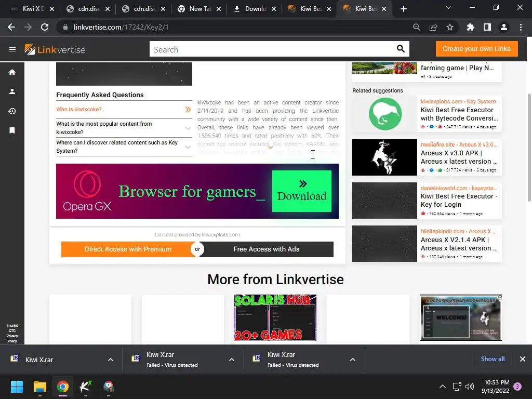
Task: Click the search magnifier icon
Action: coord(401,49)
